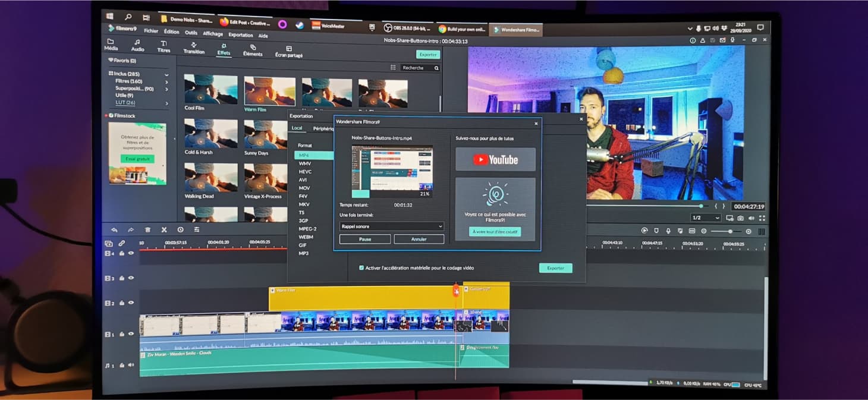This screenshot has width=868, height=400.
Task: Click À votre tour d'être créatif
Action: tap(495, 232)
